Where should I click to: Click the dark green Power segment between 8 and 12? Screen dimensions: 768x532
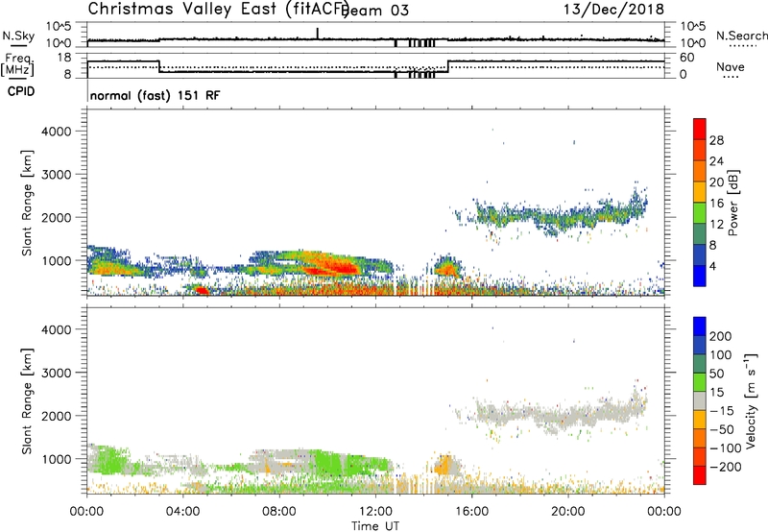[700, 234]
